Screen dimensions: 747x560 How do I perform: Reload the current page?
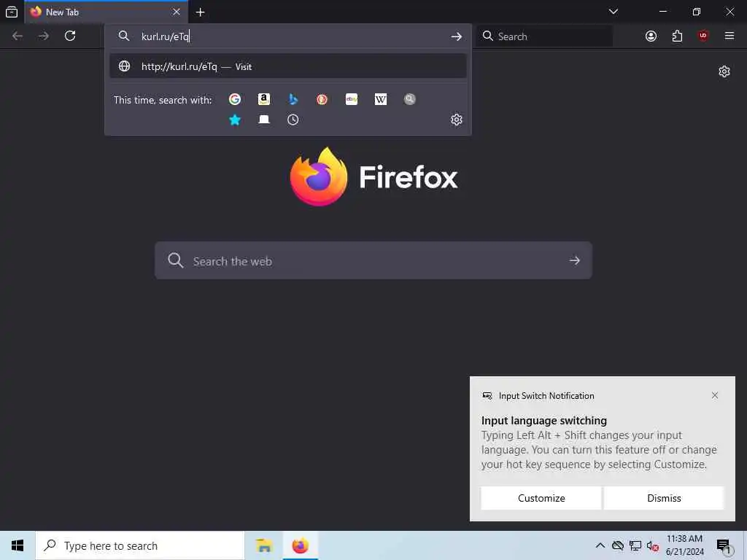pyautogui.click(x=70, y=36)
